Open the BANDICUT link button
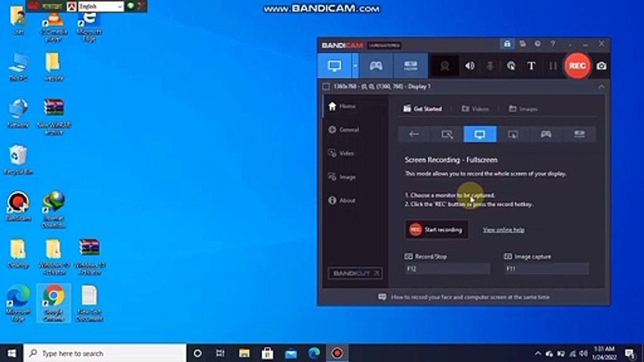The width and height of the screenshot is (644, 362). 355,274
